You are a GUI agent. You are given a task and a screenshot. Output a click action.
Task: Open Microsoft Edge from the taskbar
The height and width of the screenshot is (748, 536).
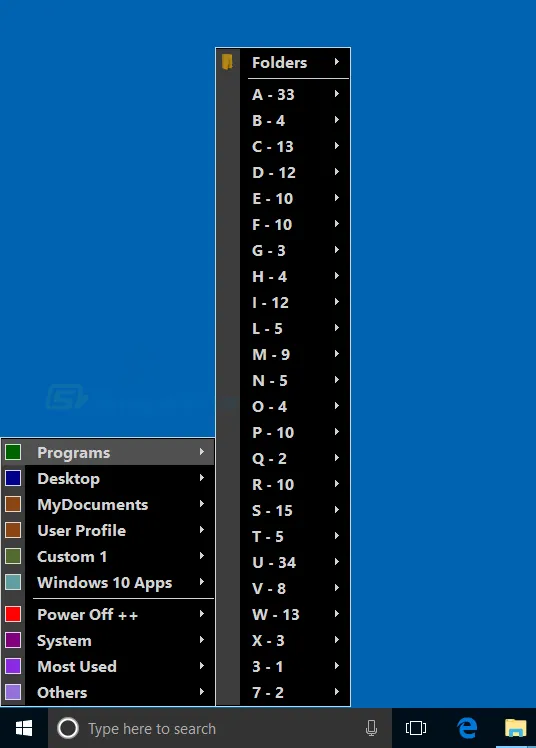[467, 728]
